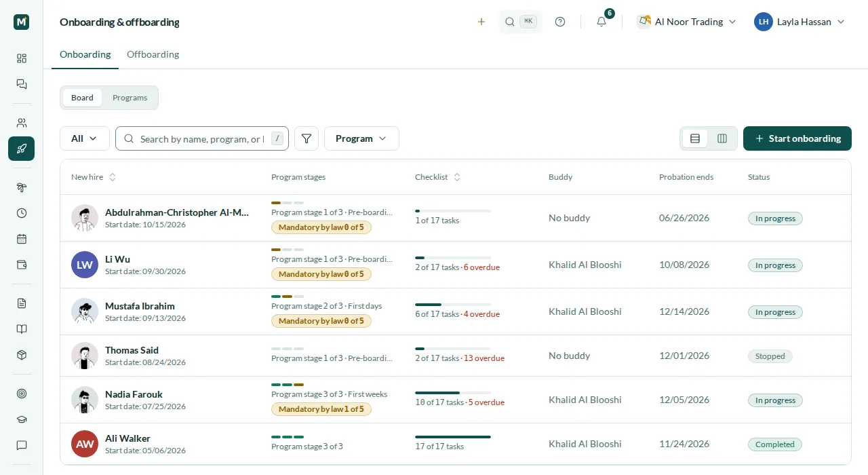
Task: Switch to column board view toggle
Action: [722, 138]
